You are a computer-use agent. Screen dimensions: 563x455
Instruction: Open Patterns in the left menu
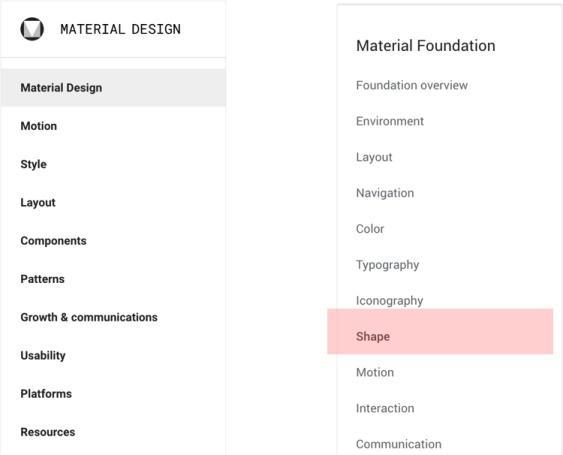pos(42,279)
